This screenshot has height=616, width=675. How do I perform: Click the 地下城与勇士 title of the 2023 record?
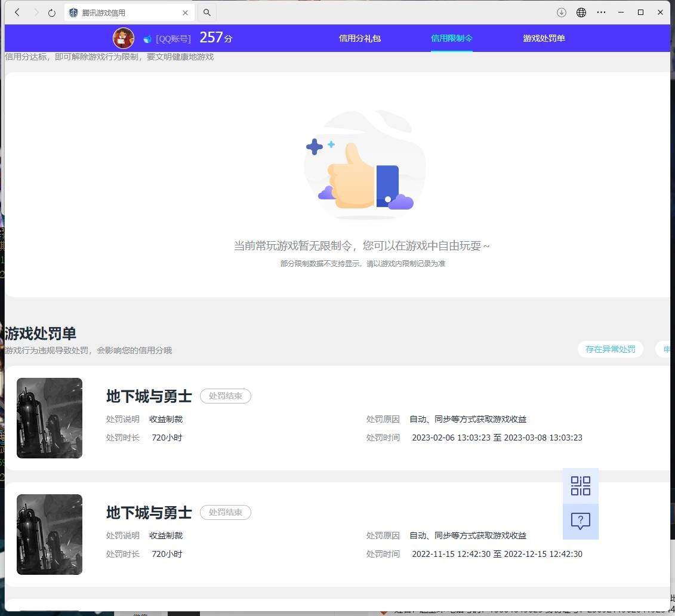pyautogui.click(x=149, y=396)
